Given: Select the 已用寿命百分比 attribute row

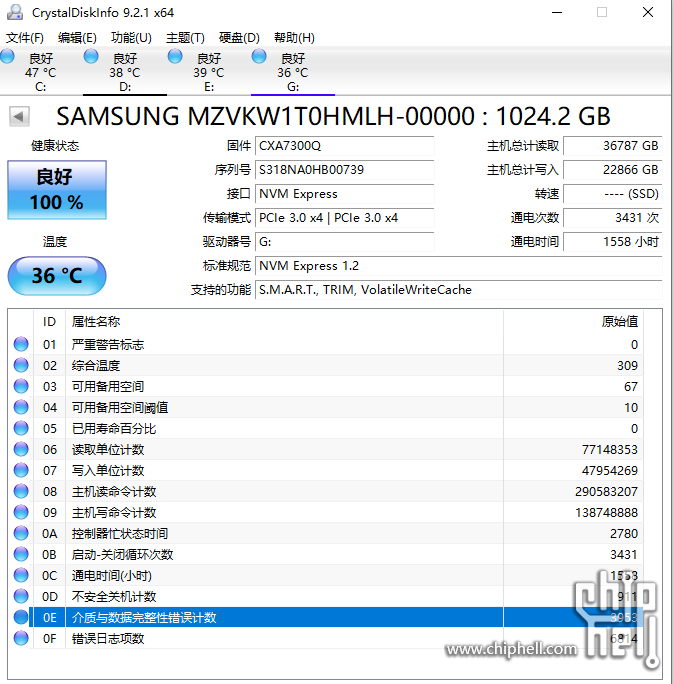Looking at the screenshot, I should pyautogui.click(x=325, y=428).
